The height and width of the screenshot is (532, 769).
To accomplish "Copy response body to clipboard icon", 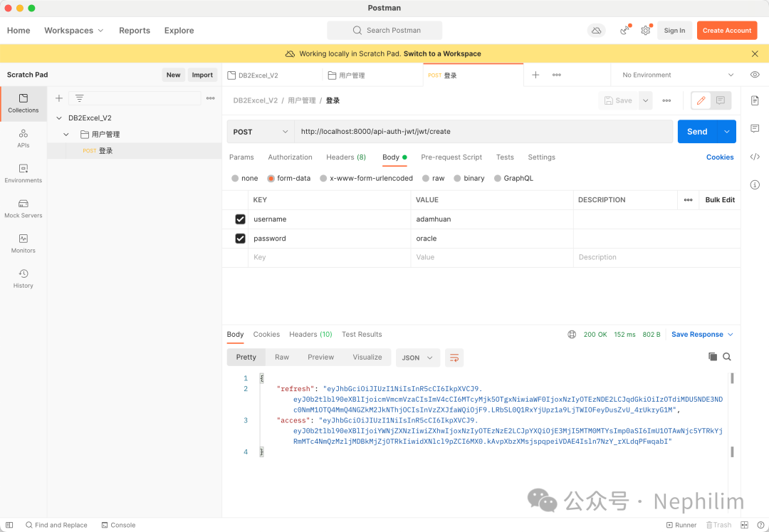I will [x=713, y=357].
